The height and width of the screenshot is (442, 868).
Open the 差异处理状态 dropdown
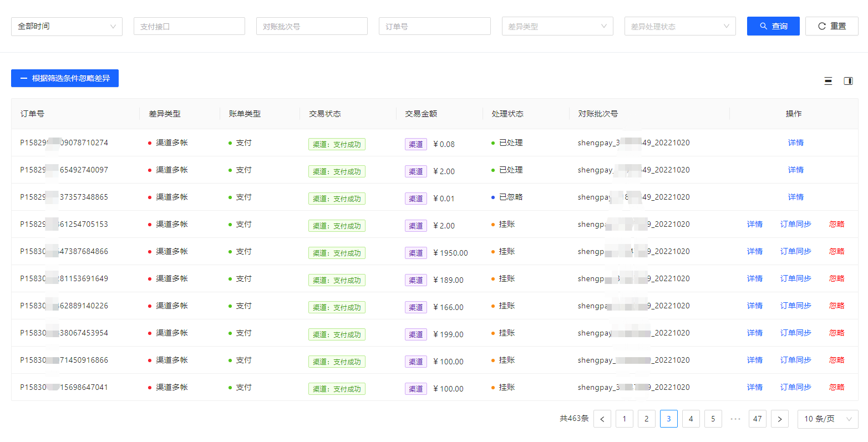point(680,26)
